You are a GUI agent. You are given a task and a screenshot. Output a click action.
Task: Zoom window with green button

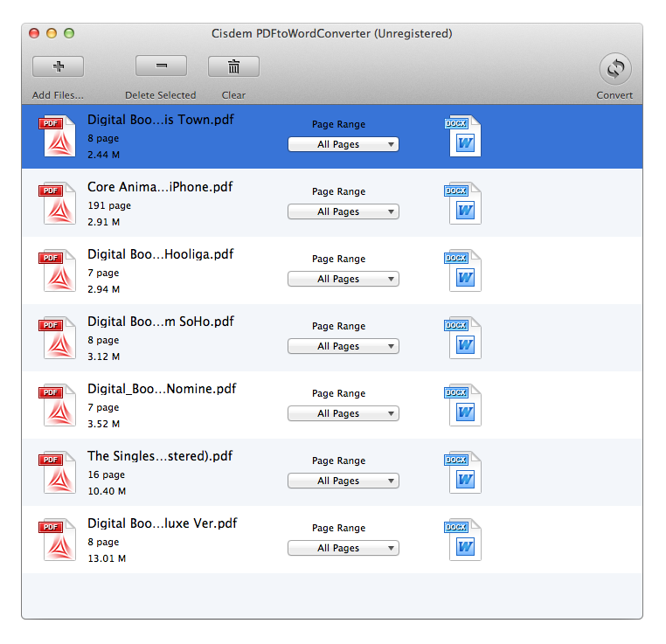69,33
